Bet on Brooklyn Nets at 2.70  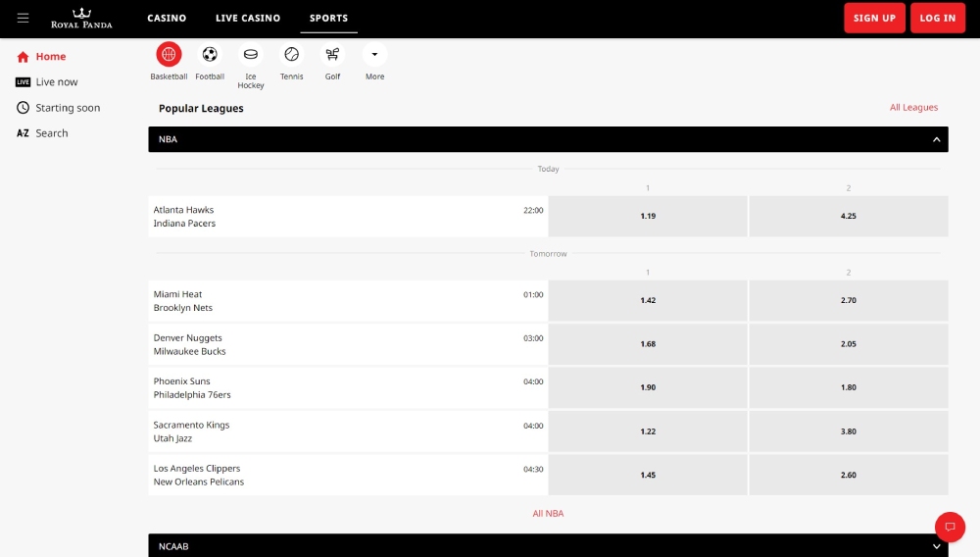848,301
